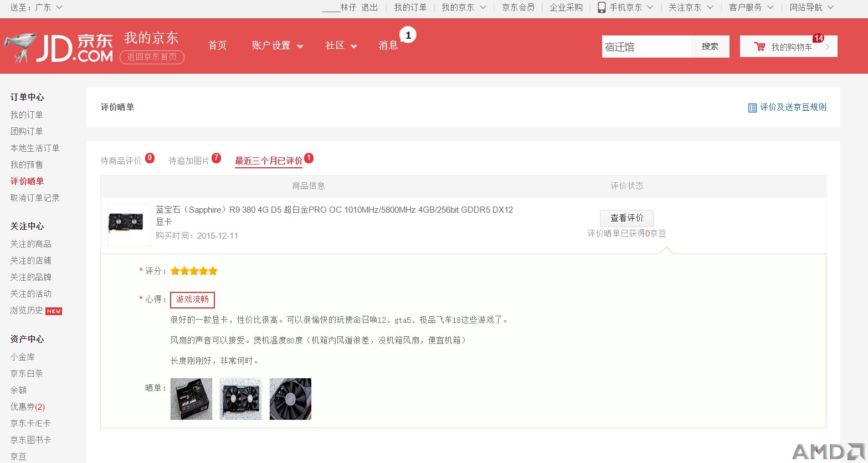Click the 退出 logout link

tap(369, 7)
